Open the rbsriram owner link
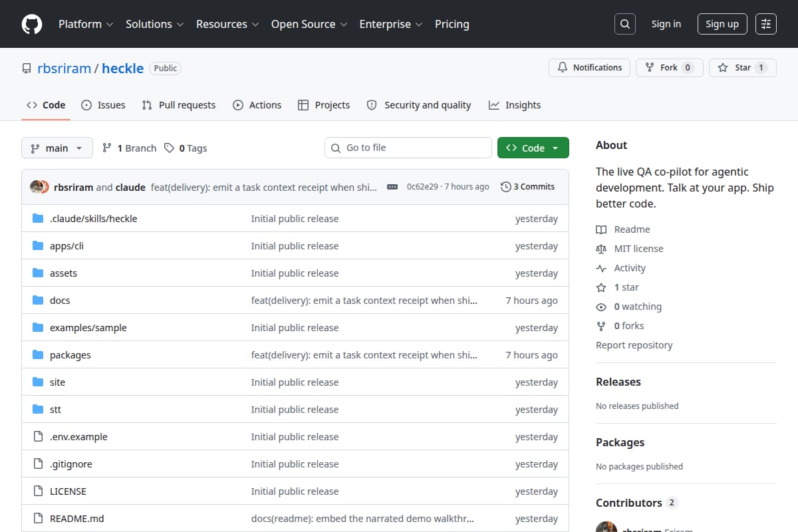This screenshot has width=798, height=532. click(x=65, y=68)
